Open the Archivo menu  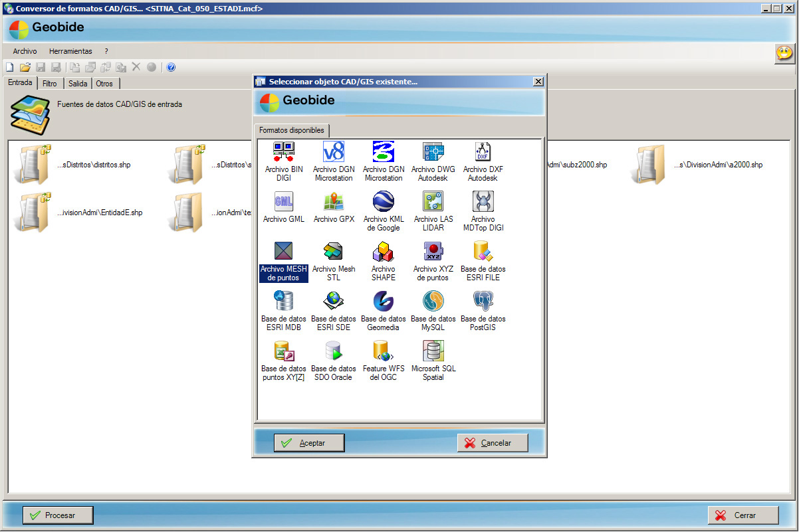click(25, 51)
